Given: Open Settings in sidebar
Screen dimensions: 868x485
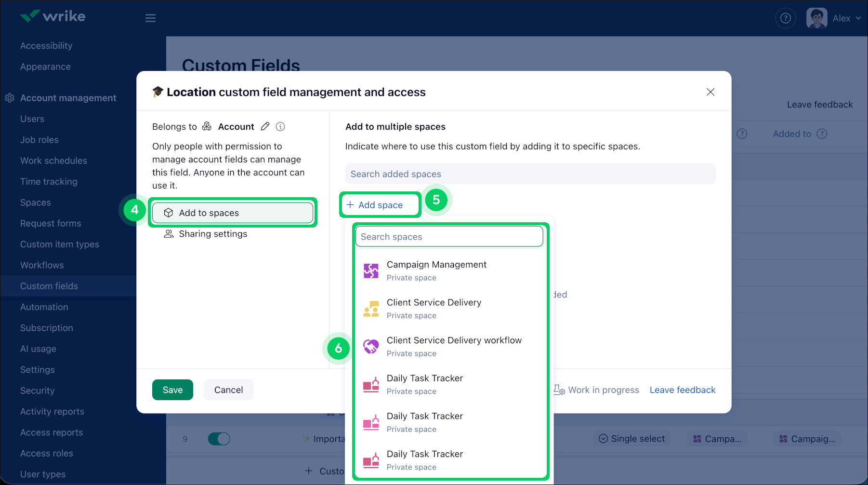Looking at the screenshot, I should [x=38, y=370].
